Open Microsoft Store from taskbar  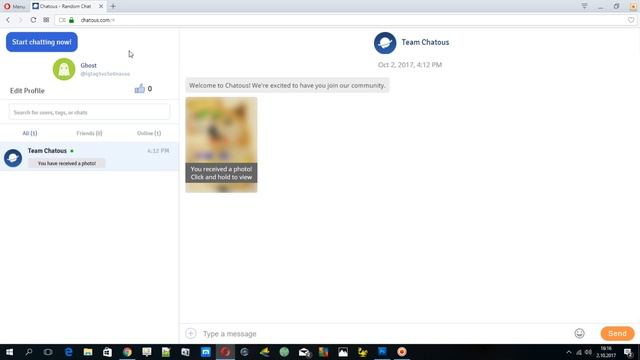(107, 352)
